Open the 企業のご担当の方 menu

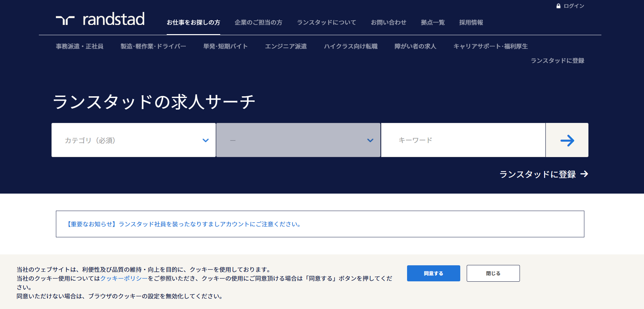coord(258,23)
